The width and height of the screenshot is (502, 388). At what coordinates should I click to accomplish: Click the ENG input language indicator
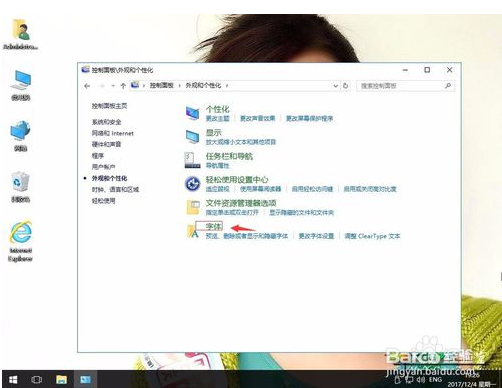pyautogui.click(x=435, y=379)
